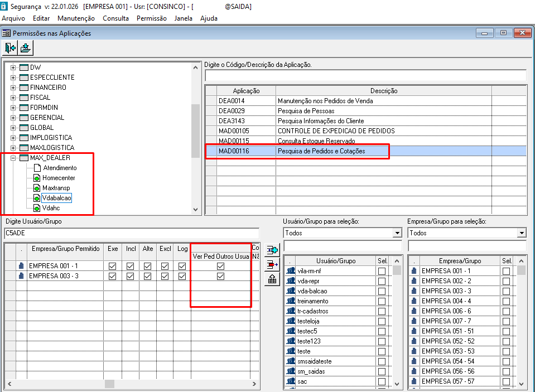Click the save toolbar icon
The height and width of the screenshot is (392, 535).
tap(25, 48)
